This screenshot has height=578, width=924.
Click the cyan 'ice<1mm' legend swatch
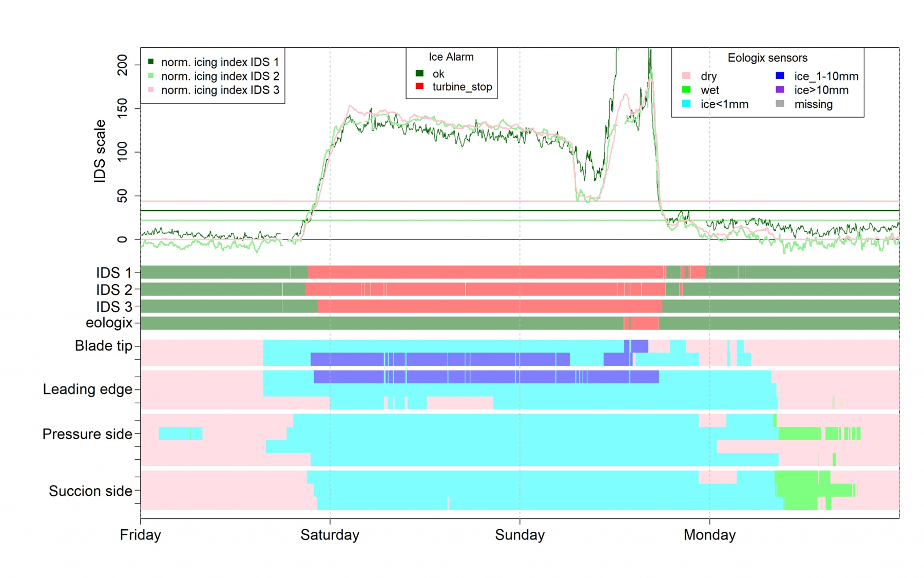686,104
